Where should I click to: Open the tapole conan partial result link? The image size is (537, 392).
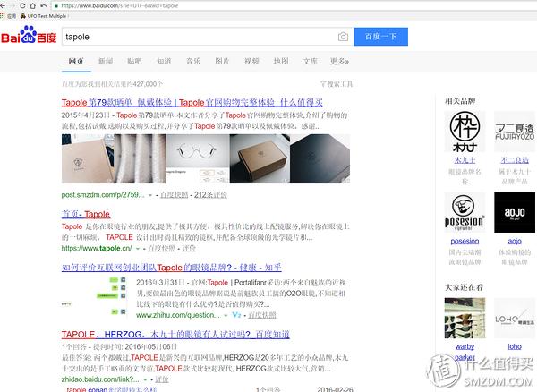coord(112,389)
